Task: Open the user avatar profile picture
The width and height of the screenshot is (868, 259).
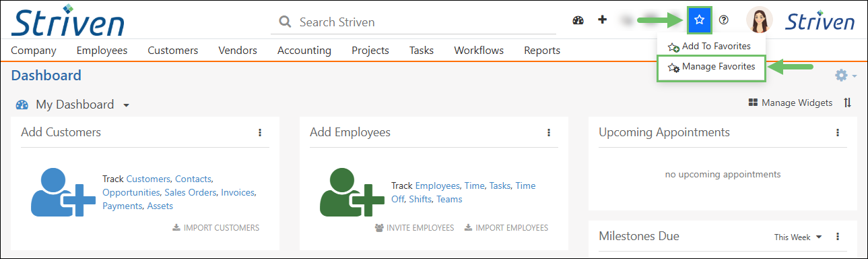Action: coord(759,20)
